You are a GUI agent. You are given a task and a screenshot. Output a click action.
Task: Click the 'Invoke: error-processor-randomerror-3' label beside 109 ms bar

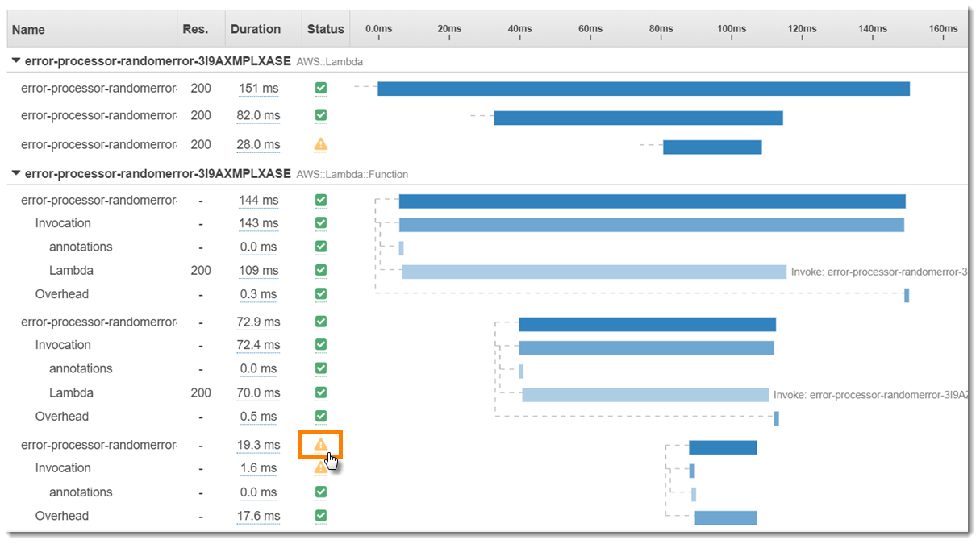coord(879,272)
